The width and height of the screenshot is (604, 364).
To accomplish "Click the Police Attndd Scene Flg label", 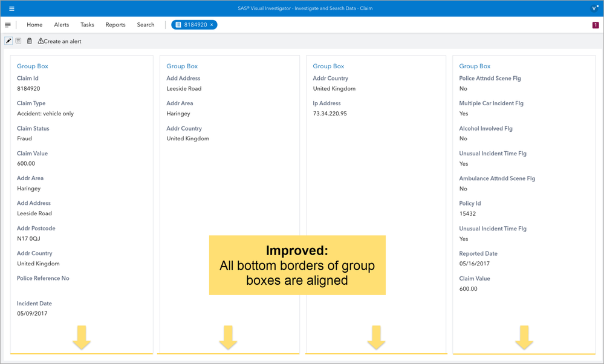I will pyautogui.click(x=490, y=78).
